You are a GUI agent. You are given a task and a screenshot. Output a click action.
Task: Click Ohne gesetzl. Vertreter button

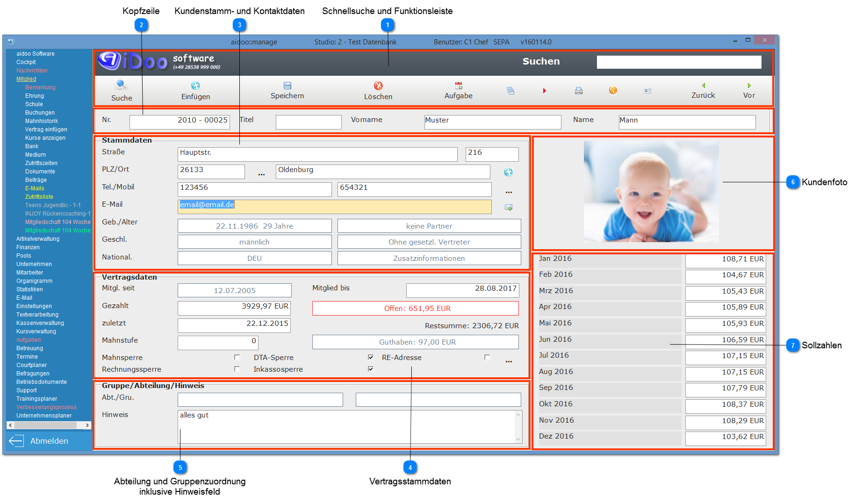429,242
